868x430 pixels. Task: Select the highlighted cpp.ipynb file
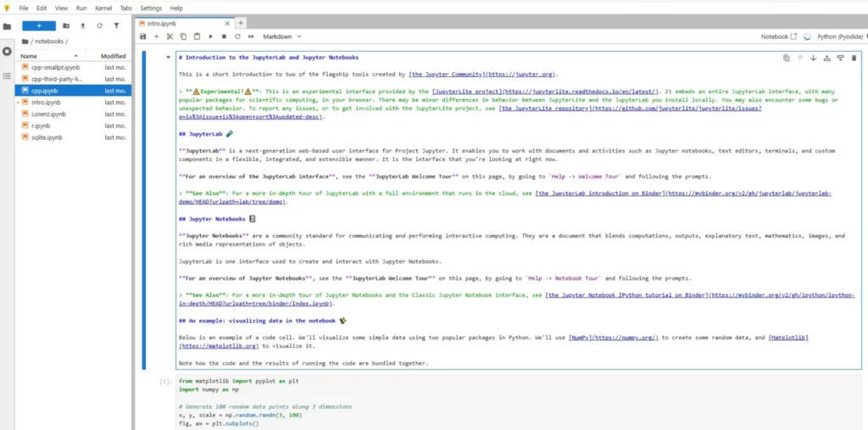[x=73, y=91]
